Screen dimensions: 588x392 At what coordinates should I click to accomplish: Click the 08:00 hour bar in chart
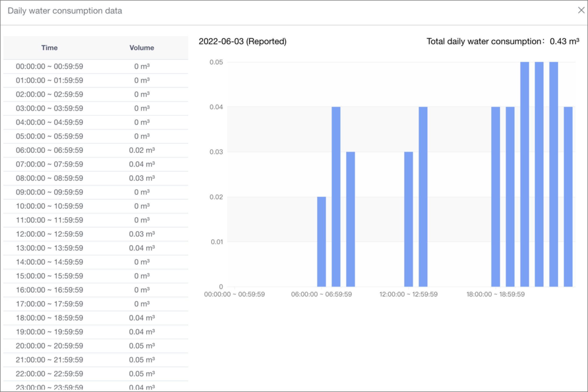pyautogui.click(x=350, y=219)
